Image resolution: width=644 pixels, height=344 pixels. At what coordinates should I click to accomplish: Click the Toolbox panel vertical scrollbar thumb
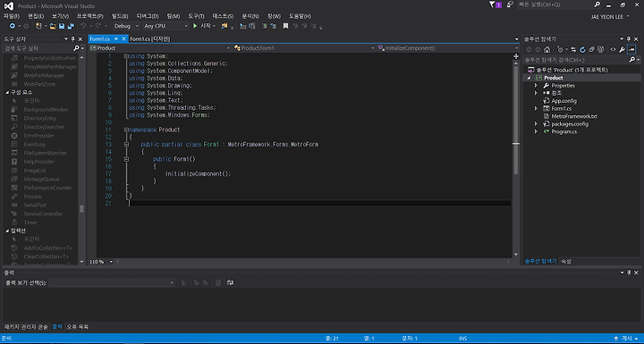81,208
